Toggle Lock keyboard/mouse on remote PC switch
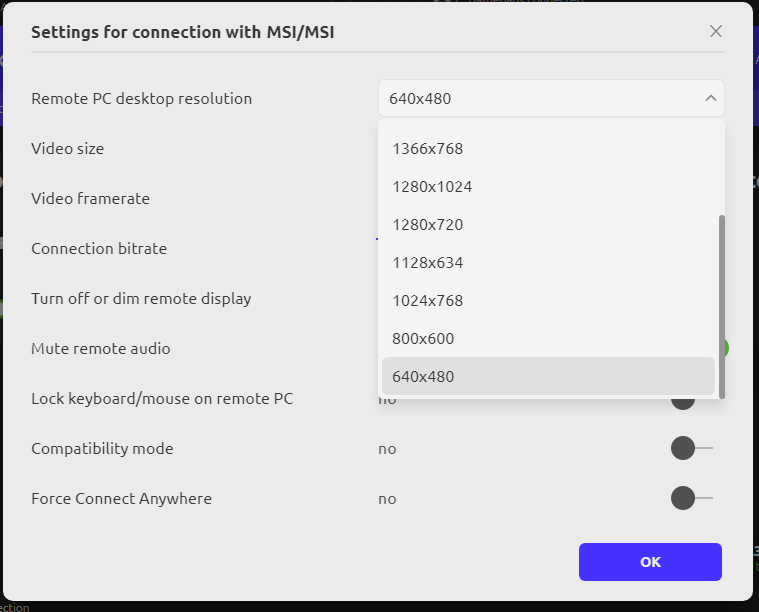Image resolution: width=759 pixels, height=612 pixels. [x=688, y=400]
